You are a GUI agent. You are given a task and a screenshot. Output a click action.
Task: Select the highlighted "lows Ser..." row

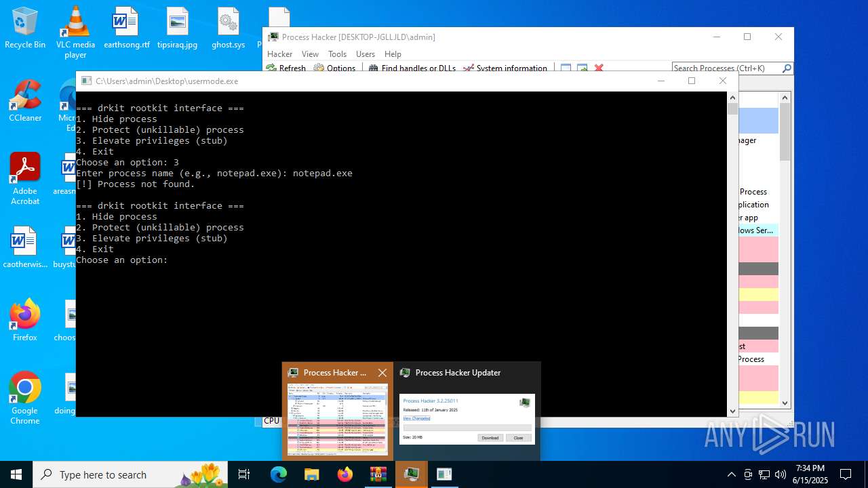(x=758, y=230)
